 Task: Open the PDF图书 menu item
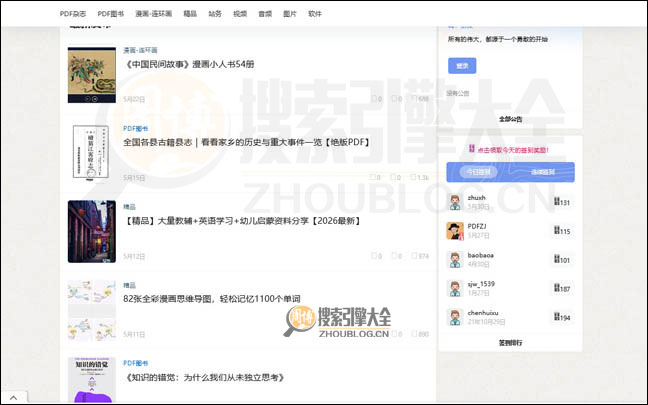[111, 14]
